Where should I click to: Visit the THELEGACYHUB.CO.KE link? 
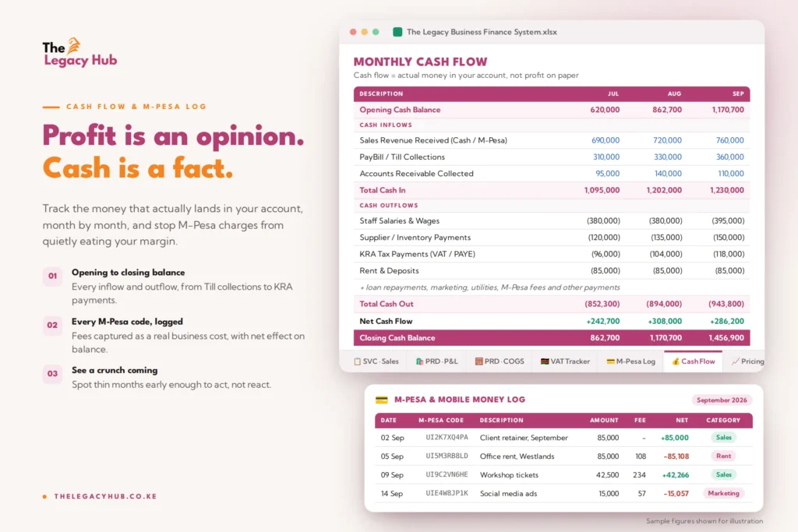[x=105, y=496]
